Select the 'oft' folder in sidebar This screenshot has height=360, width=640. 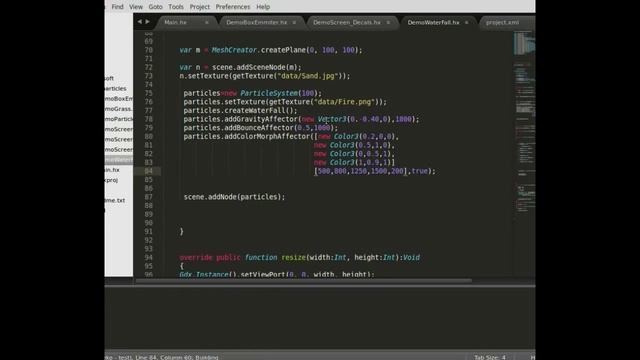[109, 78]
